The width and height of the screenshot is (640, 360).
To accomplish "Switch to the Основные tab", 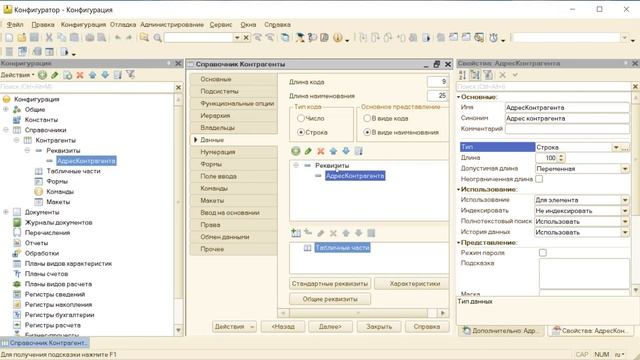I will (233, 79).
